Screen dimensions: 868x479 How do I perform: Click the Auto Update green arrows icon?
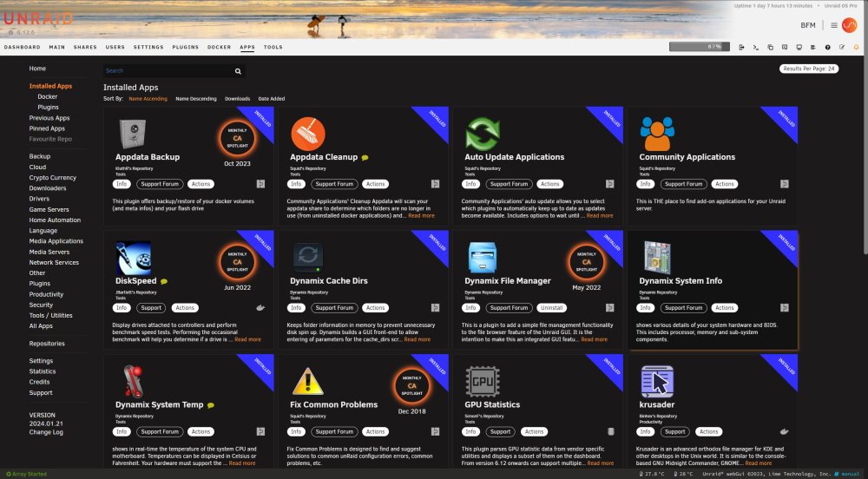482,134
